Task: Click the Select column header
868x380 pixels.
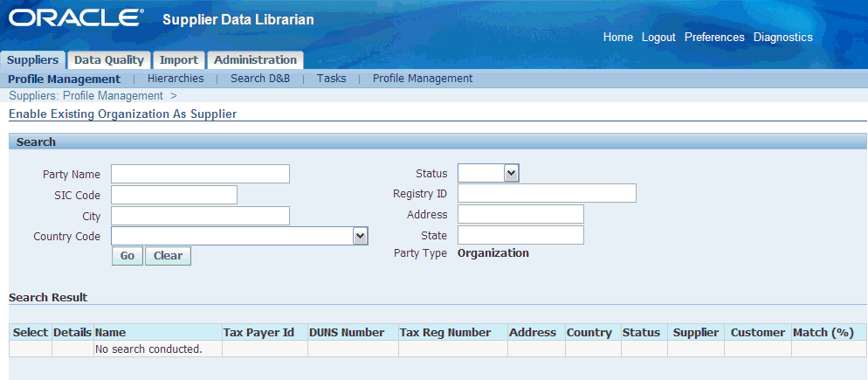Action: click(x=31, y=332)
